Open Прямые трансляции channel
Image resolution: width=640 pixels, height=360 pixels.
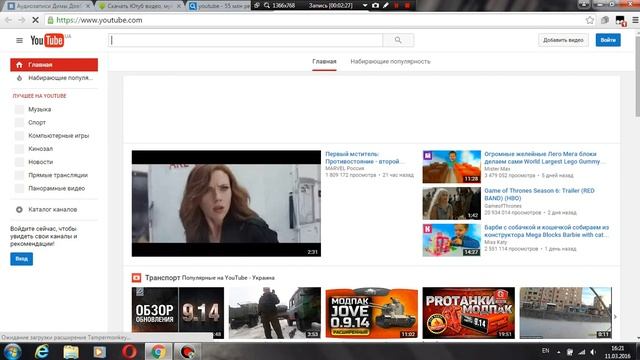(58, 175)
